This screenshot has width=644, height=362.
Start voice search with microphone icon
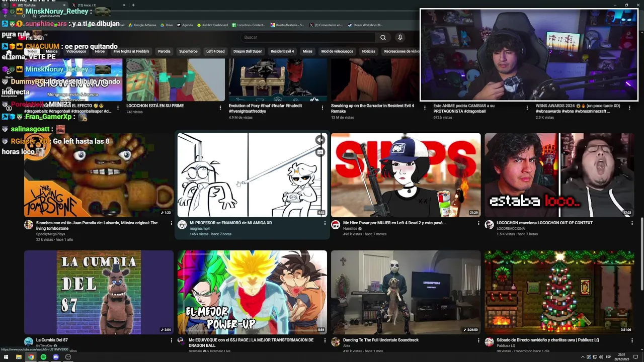[x=400, y=37]
